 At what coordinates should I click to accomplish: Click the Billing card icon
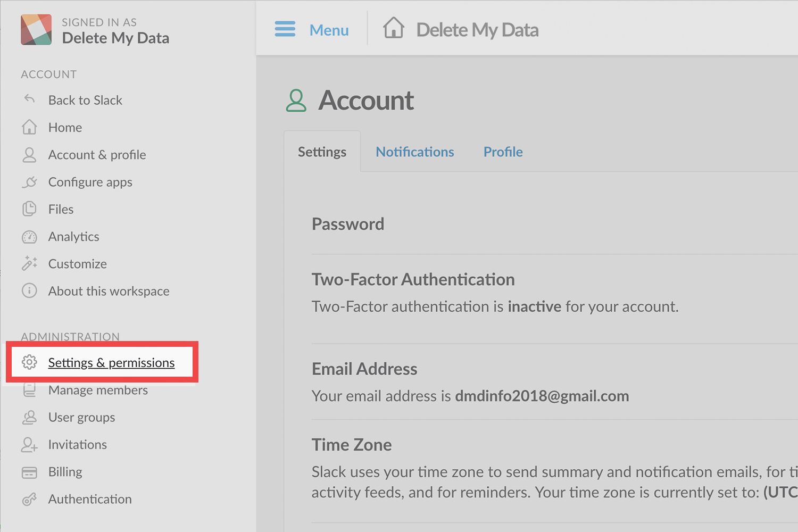tap(29, 472)
